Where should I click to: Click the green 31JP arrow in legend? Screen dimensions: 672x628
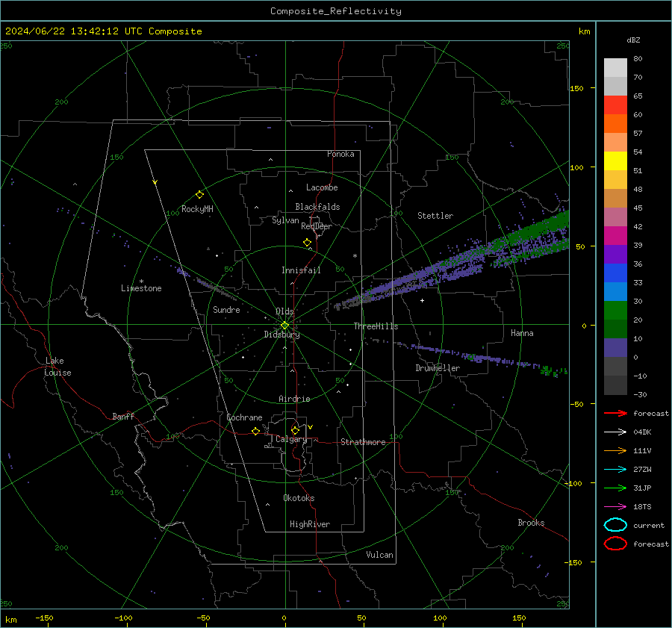tap(615, 488)
